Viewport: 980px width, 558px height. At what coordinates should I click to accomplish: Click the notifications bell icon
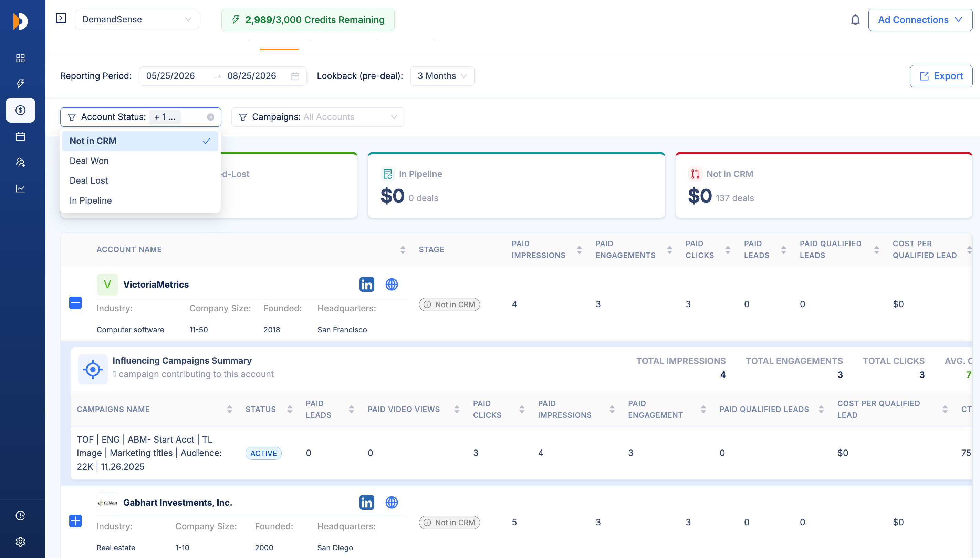855,20
